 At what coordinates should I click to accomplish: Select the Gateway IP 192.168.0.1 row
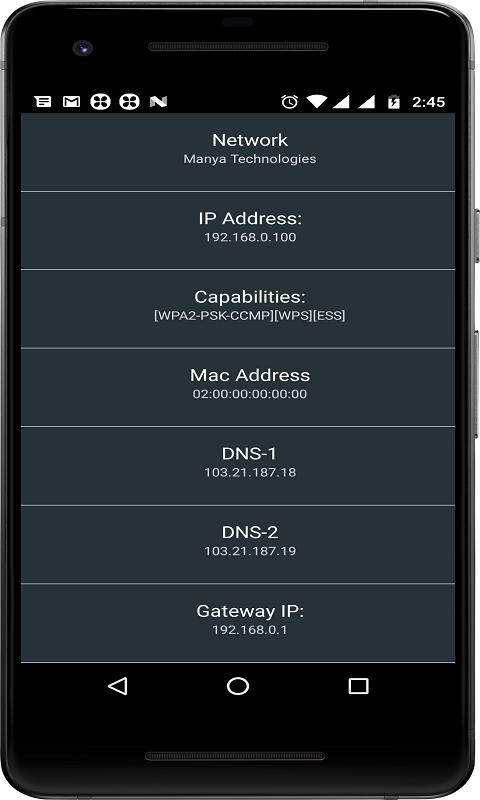(238, 623)
